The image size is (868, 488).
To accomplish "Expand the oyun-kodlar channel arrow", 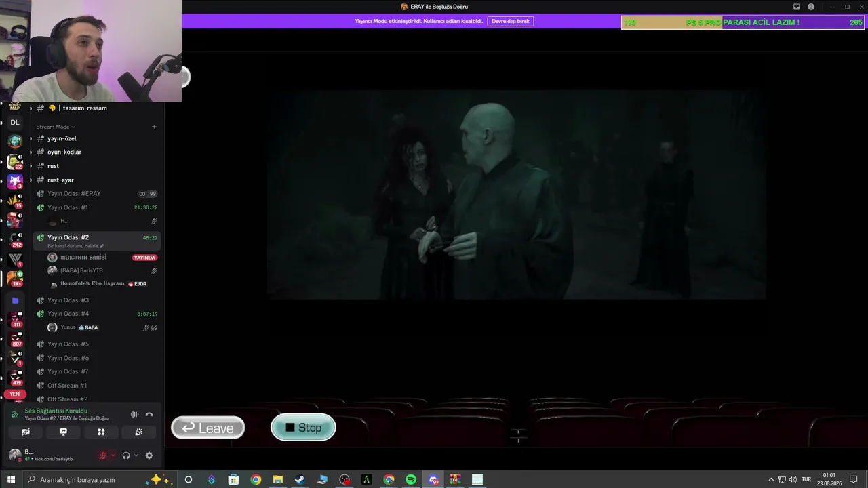I will tap(31, 152).
